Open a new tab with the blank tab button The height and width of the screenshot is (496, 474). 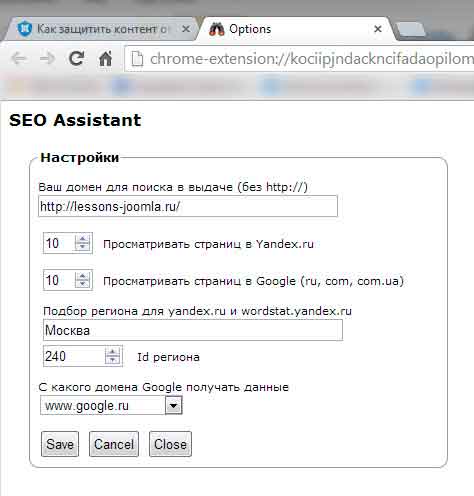click(x=411, y=29)
